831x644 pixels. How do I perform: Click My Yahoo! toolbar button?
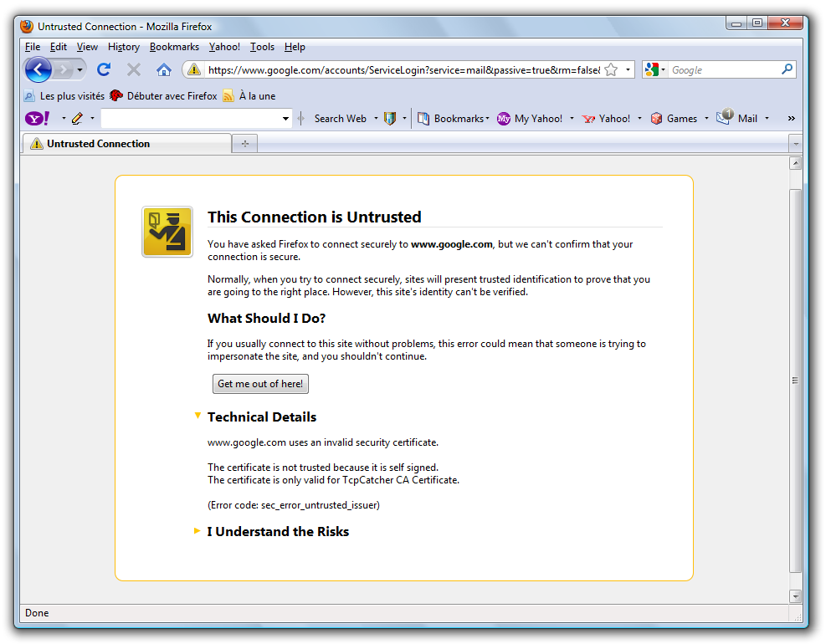[530, 119]
